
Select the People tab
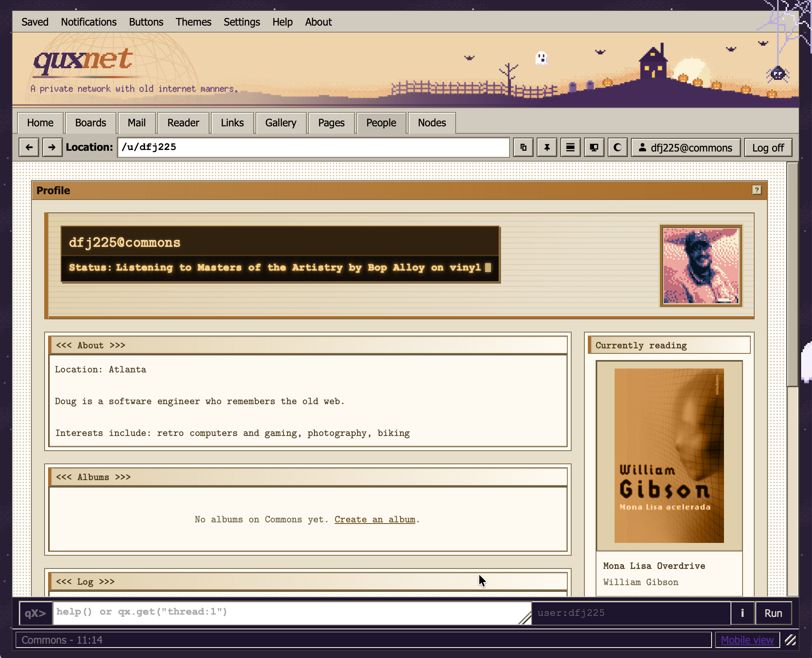381,123
